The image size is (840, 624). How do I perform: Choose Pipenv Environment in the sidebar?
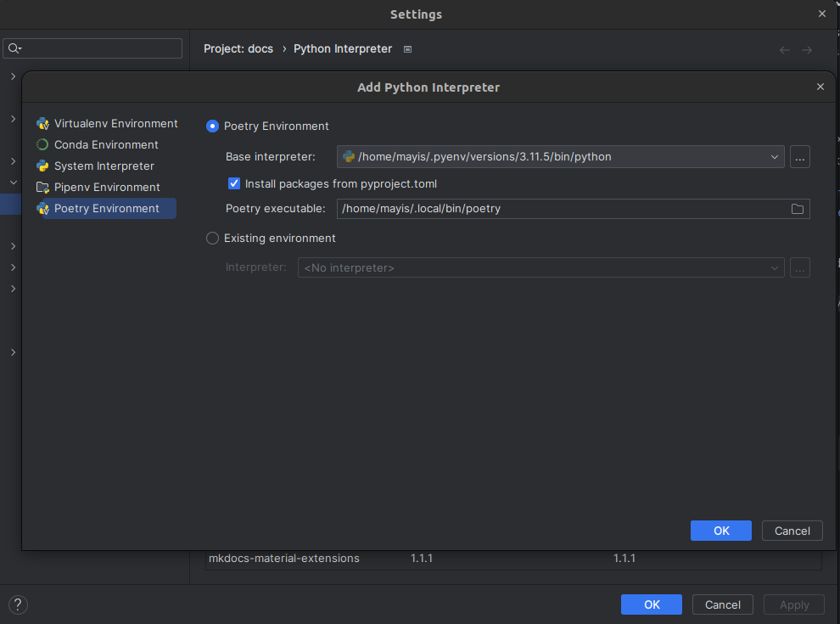click(x=106, y=187)
